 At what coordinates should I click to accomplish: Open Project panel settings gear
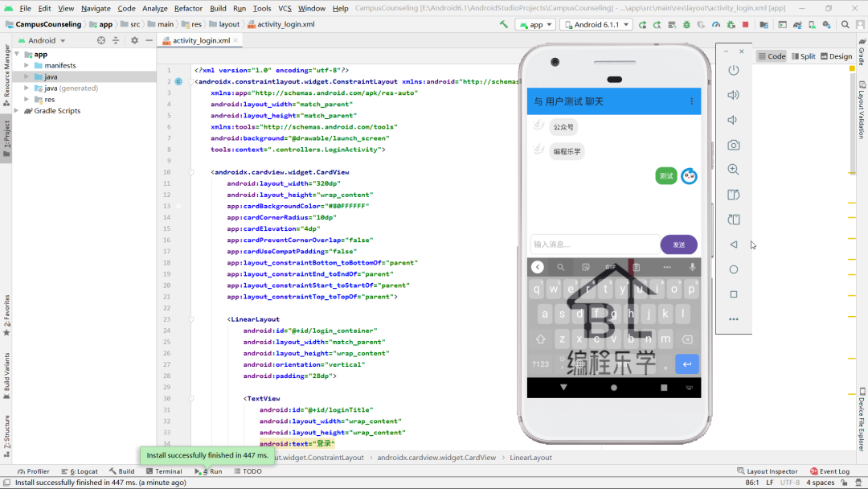coord(134,40)
